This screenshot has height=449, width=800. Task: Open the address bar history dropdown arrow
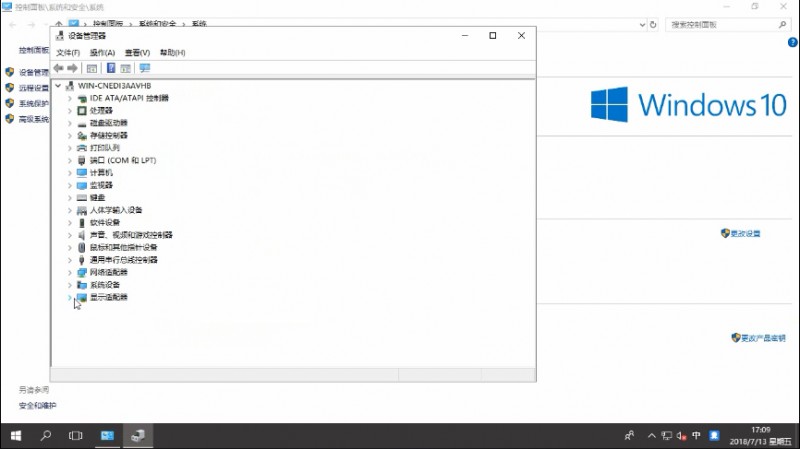[642, 24]
